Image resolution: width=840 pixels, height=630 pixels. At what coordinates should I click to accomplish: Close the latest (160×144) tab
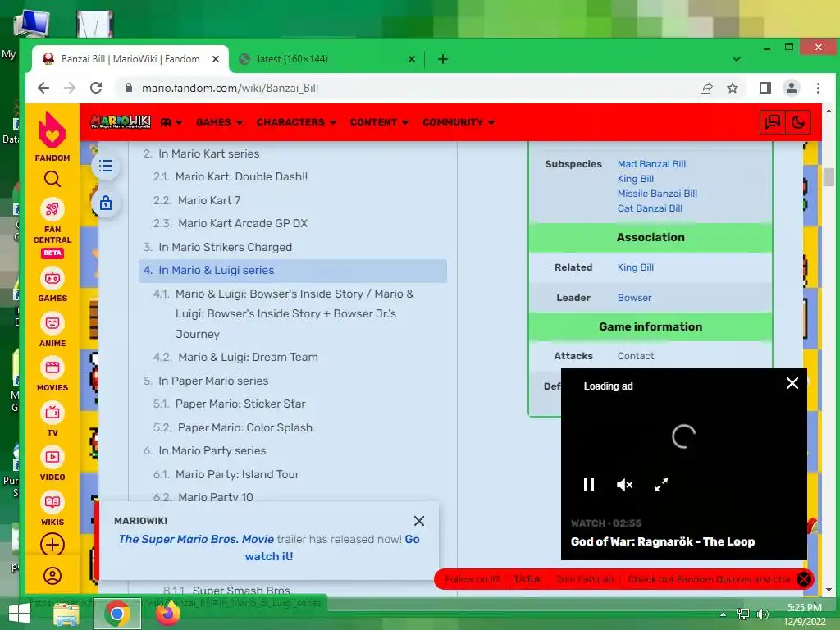[412, 59]
